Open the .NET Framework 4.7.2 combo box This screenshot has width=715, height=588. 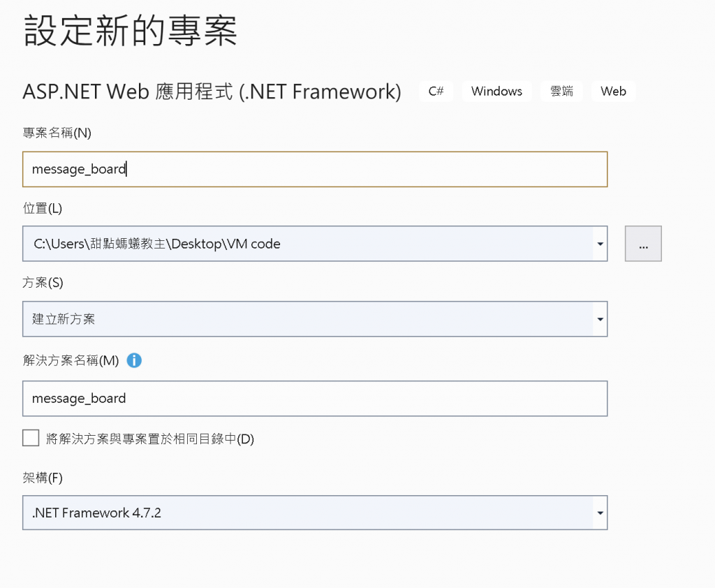(315, 513)
